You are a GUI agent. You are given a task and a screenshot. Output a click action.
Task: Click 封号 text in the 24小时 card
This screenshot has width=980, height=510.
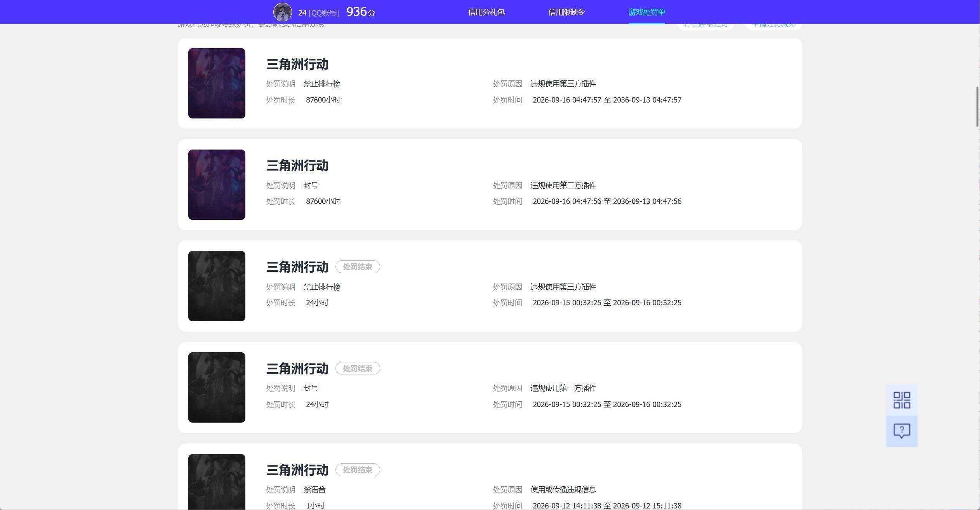311,388
